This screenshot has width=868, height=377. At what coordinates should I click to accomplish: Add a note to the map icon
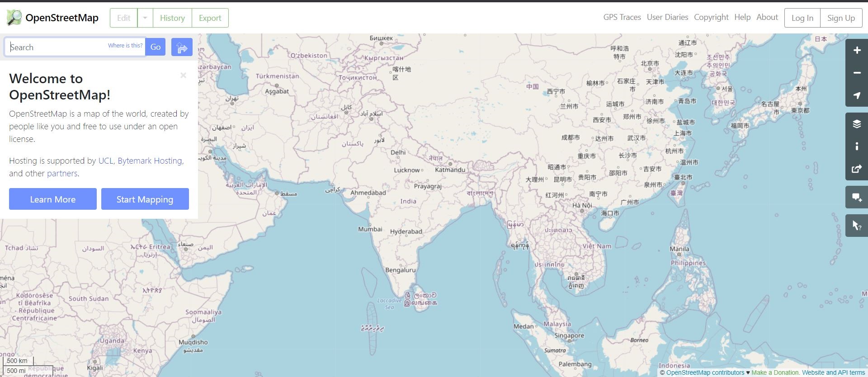pyautogui.click(x=857, y=198)
